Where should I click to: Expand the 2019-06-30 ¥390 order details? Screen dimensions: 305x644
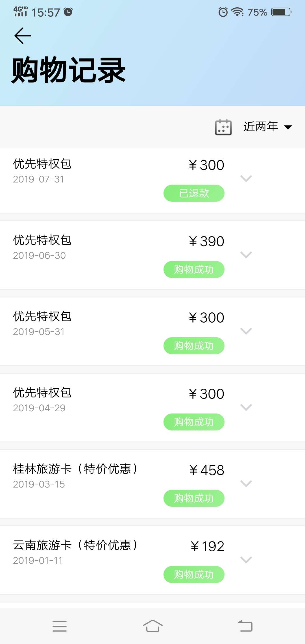[246, 255]
